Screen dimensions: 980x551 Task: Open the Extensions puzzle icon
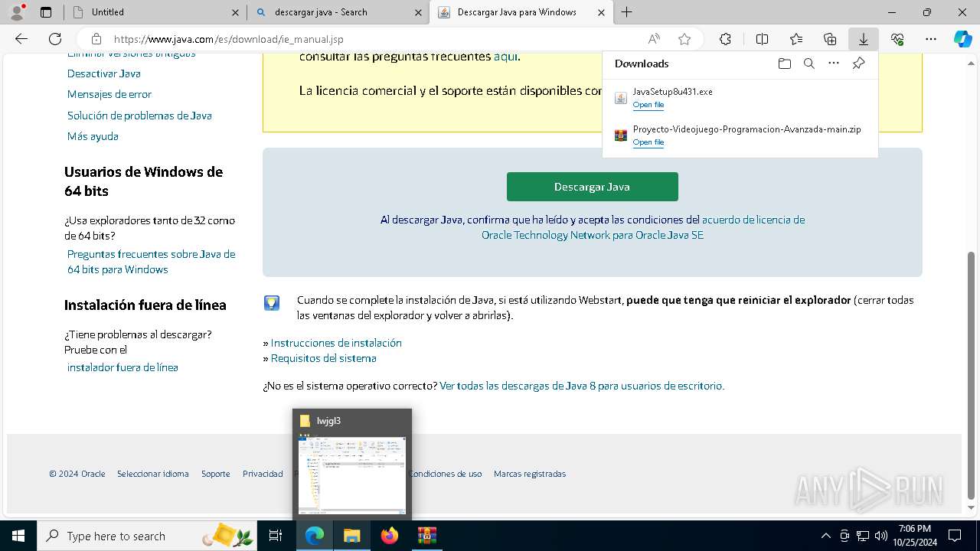(x=725, y=39)
